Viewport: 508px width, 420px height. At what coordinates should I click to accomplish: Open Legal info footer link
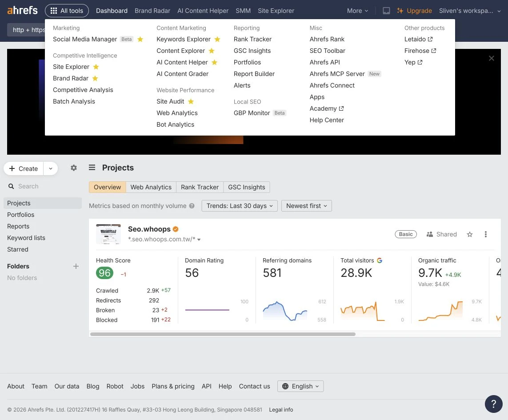(281, 410)
